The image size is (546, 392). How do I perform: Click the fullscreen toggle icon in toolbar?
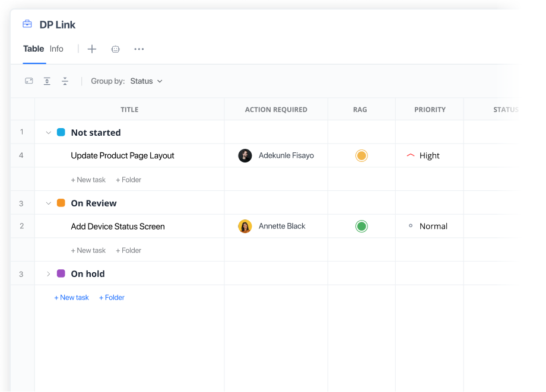[x=29, y=81]
